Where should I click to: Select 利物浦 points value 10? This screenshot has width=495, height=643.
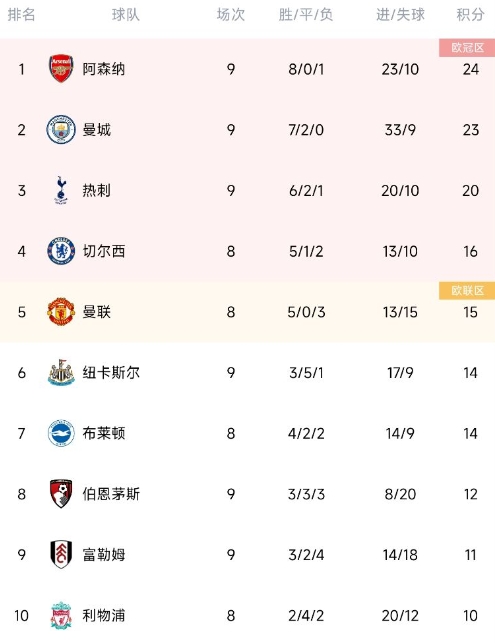470,616
